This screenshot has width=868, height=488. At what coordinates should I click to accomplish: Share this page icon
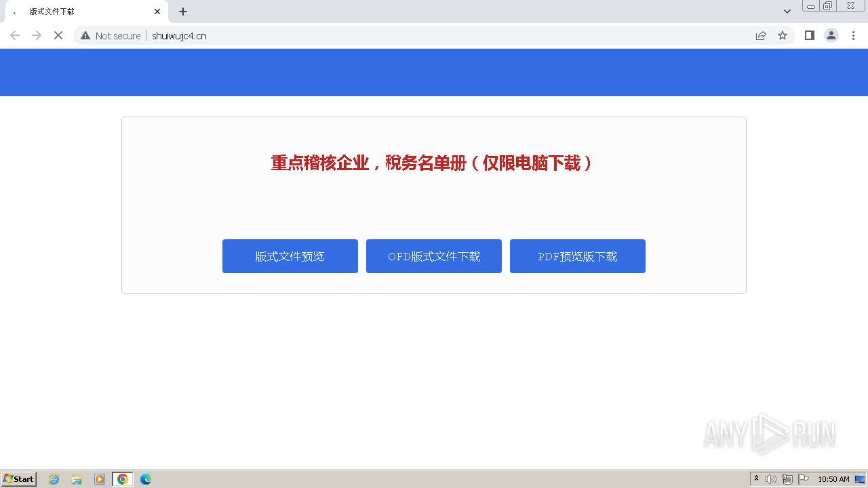tap(761, 35)
